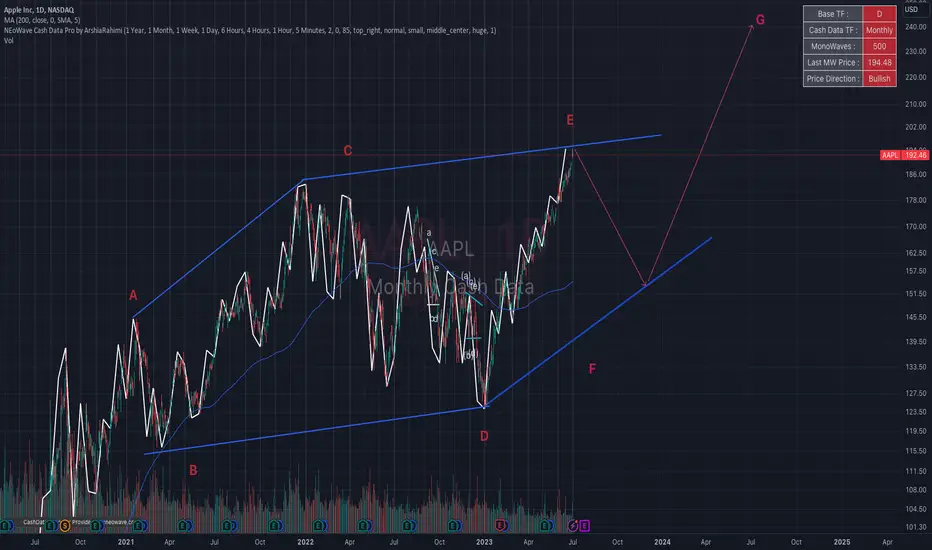Click the Last MW Price label cell
This screenshot has width=932, height=550.
(x=833, y=62)
